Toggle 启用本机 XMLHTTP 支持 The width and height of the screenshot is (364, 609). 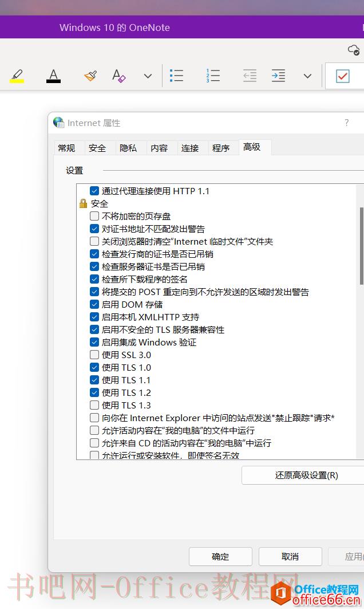[x=94, y=317]
